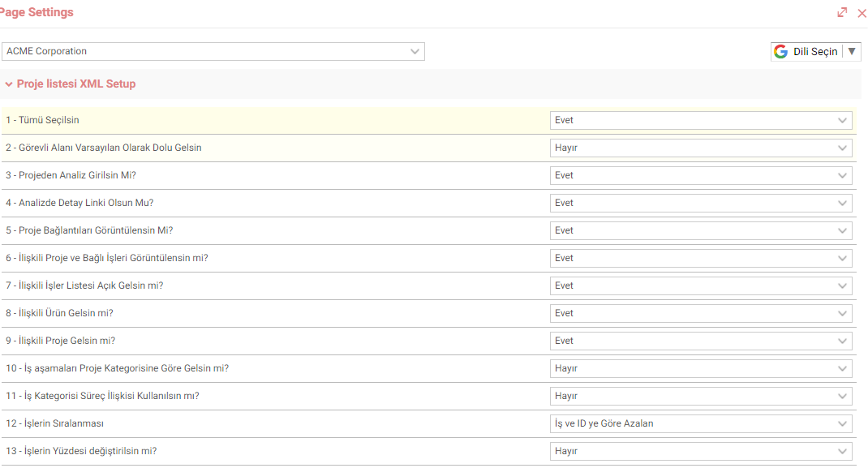Viewport: 868px width, 468px height.
Task: Open the Dili Seçin language selector arrow
Action: point(852,51)
